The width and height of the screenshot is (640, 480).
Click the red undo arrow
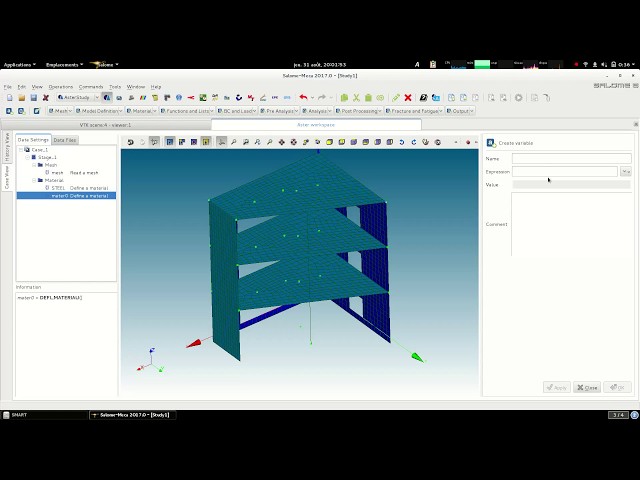pyautogui.click(x=303, y=97)
